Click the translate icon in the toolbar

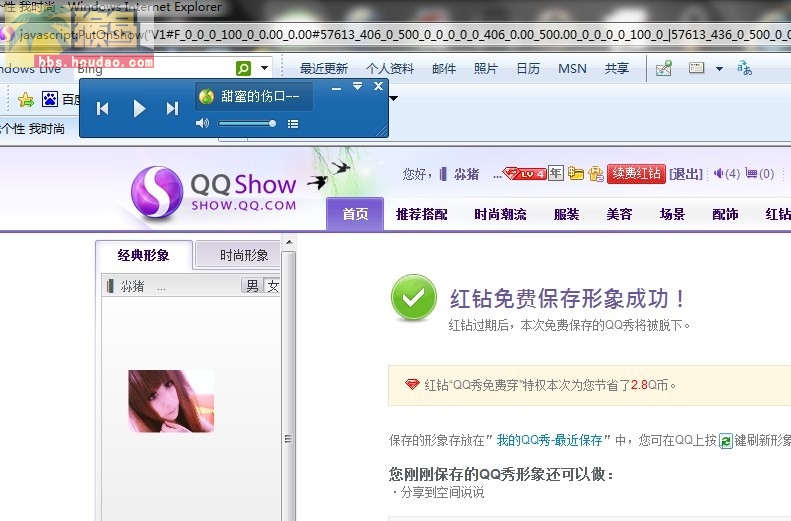[744, 68]
